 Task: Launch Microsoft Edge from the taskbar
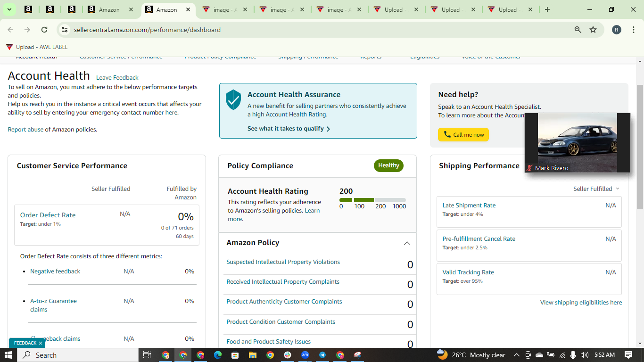click(x=218, y=355)
